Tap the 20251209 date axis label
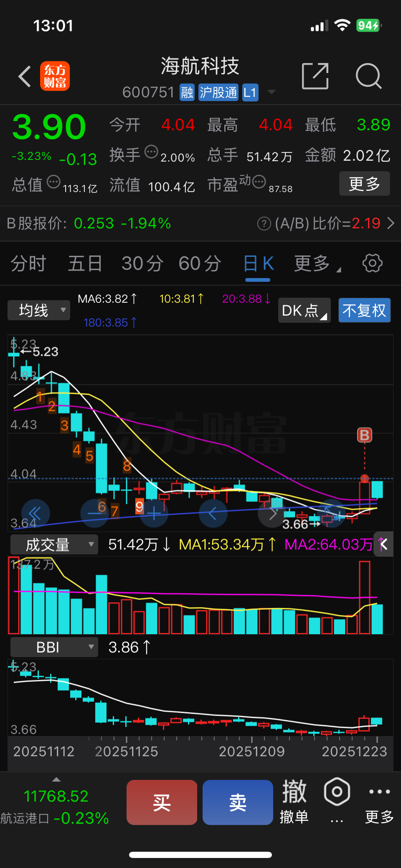 [252, 752]
